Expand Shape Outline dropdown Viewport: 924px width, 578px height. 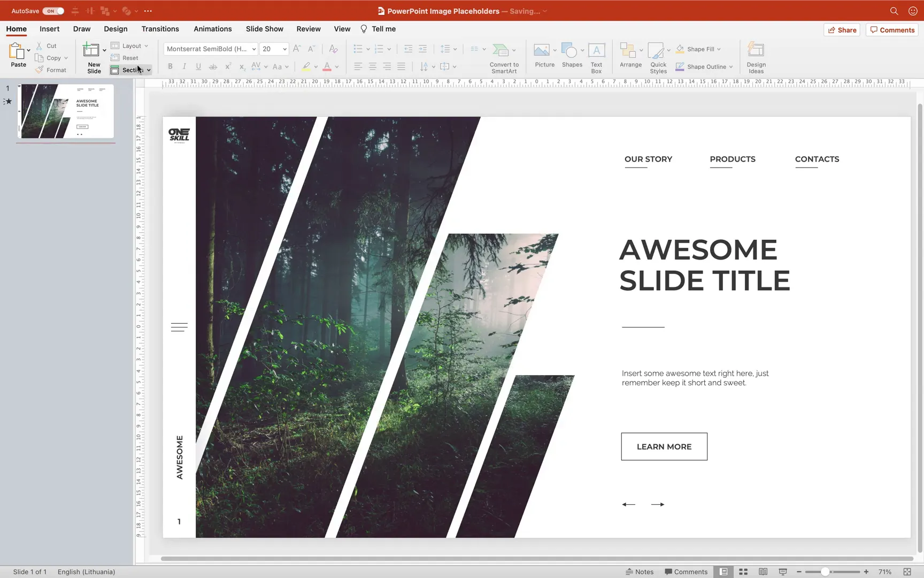pyautogui.click(x=730, y=67)
